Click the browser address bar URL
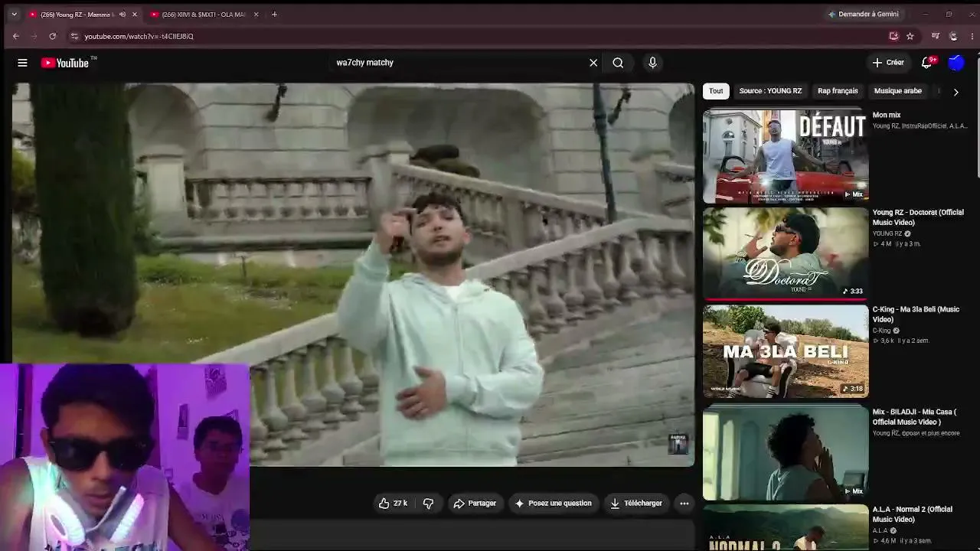 tap(139, 36)
